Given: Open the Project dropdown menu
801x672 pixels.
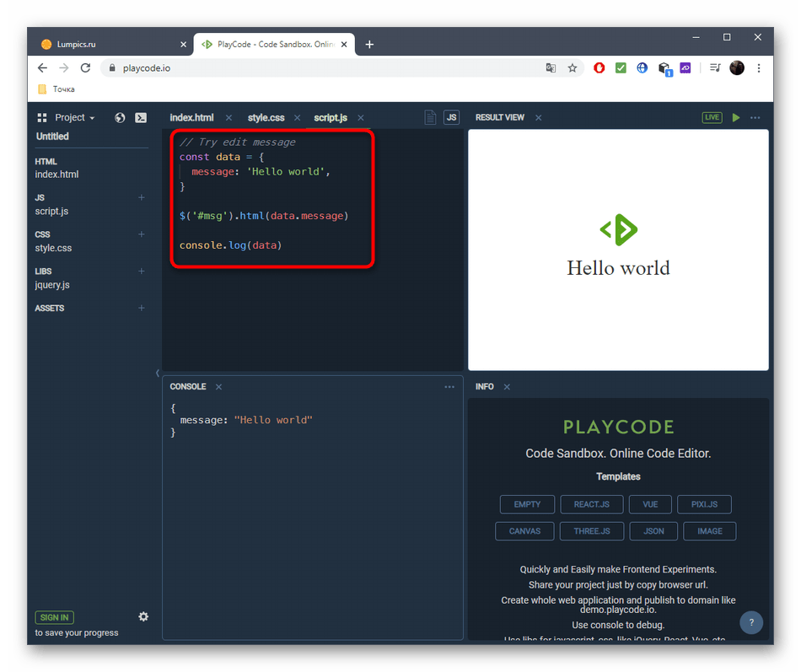Looking at the screenshot, I should (x=74, y=118).
